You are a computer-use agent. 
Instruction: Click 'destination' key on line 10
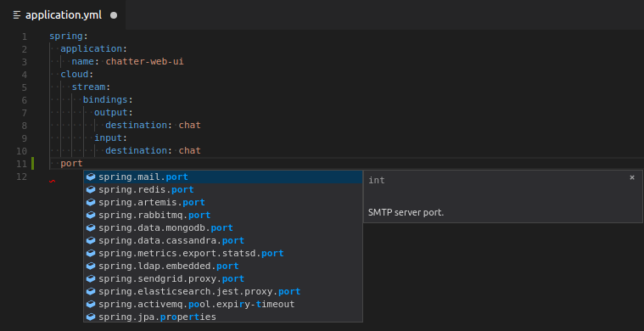[x=136, y=151]
